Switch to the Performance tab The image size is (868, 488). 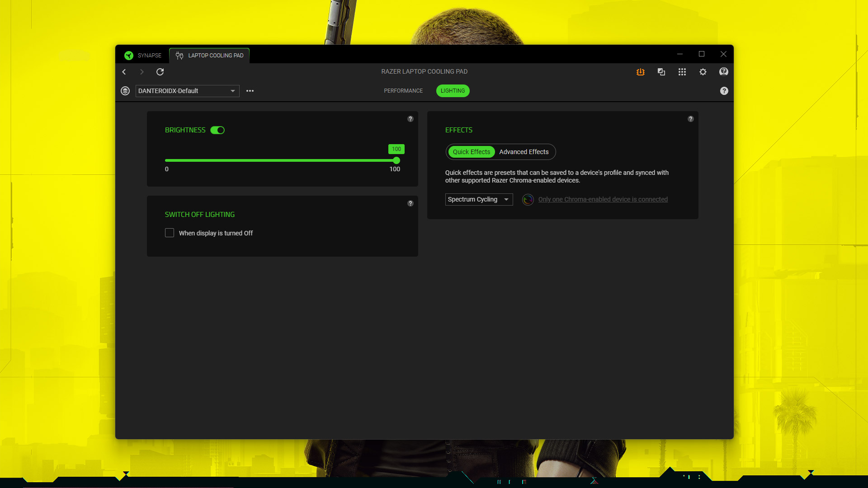[x=403, y=91]
